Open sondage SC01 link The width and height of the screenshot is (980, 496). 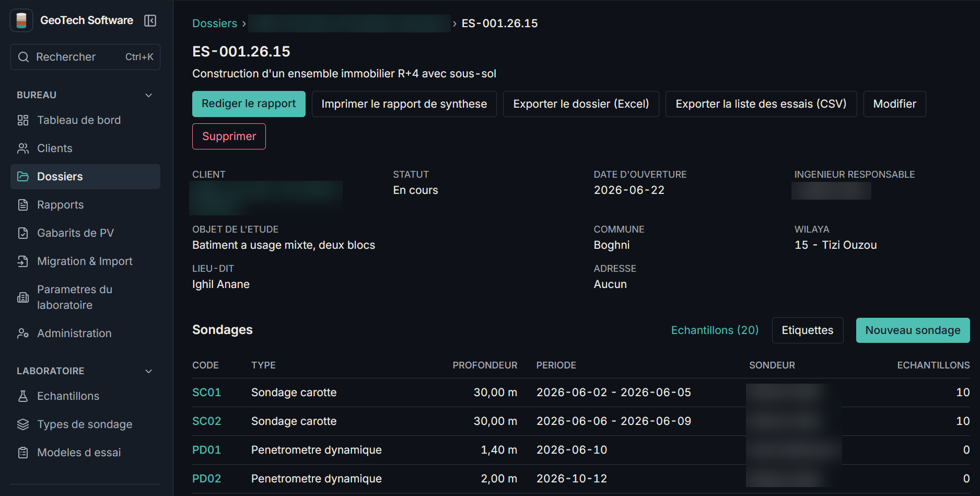tap(207, 393)
